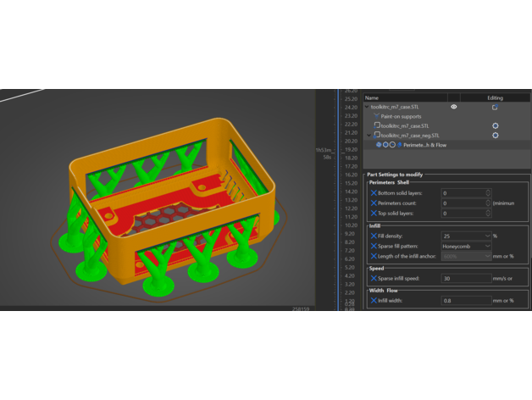The height and width of the screenshot is (400, 532).
Task: Remove the Perimeters count override
Action: tap(374, 203)
